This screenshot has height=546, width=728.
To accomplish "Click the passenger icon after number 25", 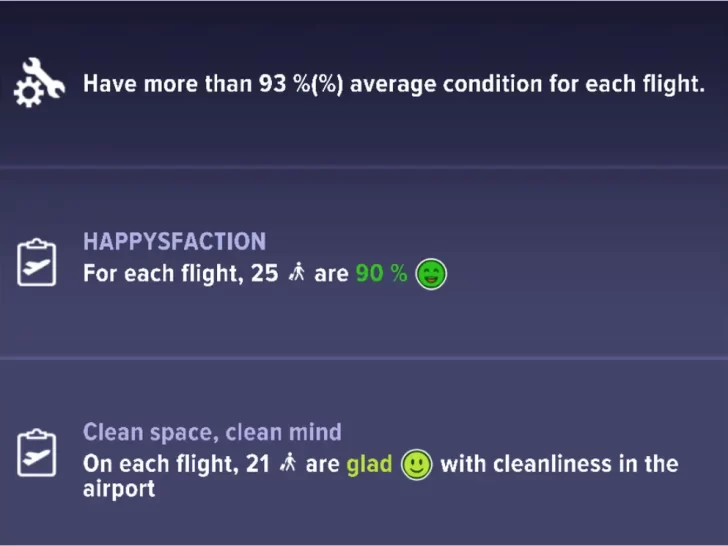I will click(x=296, y=274).
